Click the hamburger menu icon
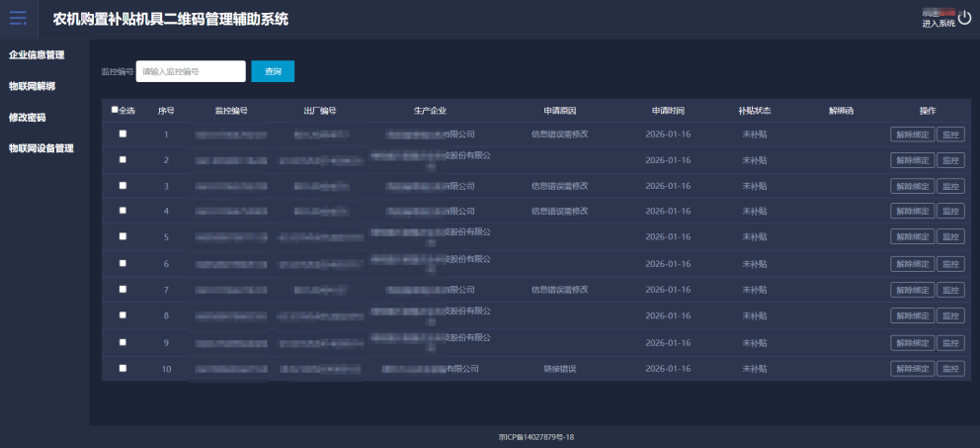The height and width of the screenshot is (448, 980). pos(18,19)
